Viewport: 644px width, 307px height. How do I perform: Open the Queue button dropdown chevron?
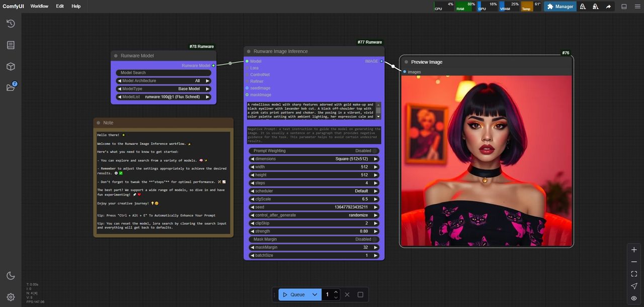click(x=315, y=294)
